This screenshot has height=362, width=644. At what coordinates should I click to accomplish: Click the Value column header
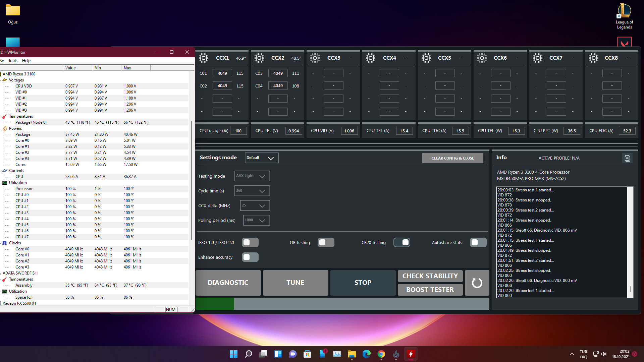(77, 68)
